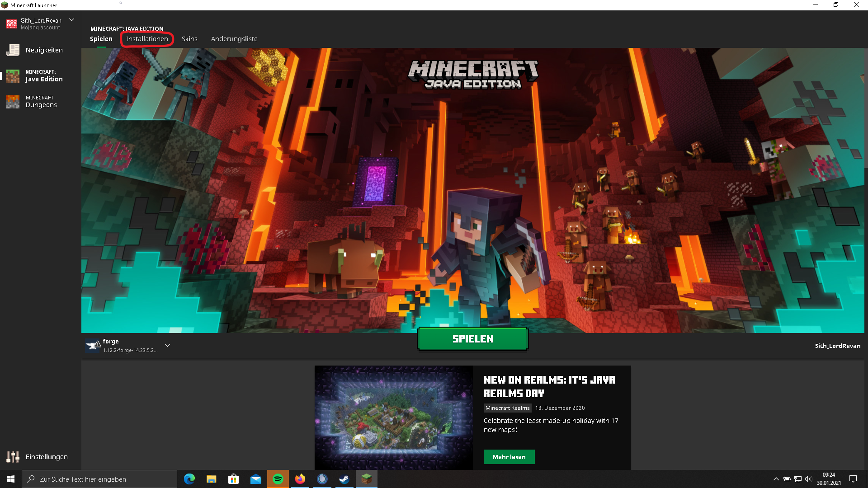Open Spotify from the taskbar

pos(278,479)
